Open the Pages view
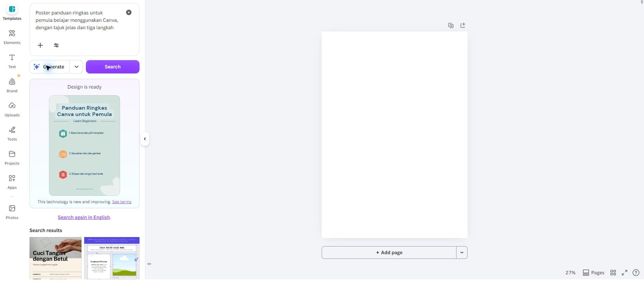 click(x=593, y=273)
